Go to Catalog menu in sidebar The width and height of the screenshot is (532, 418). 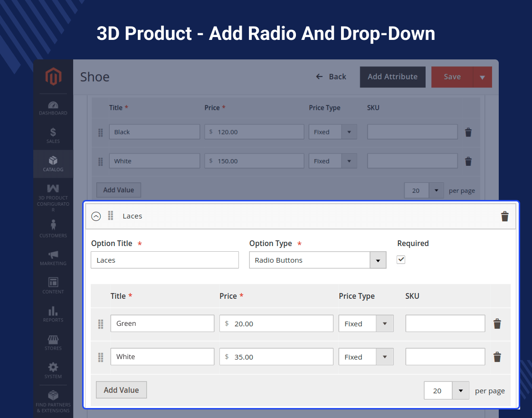point(53,164)
